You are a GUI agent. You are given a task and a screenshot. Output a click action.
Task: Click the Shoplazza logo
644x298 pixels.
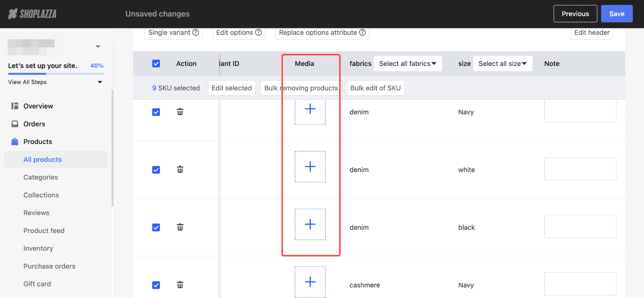coord(32,14)
